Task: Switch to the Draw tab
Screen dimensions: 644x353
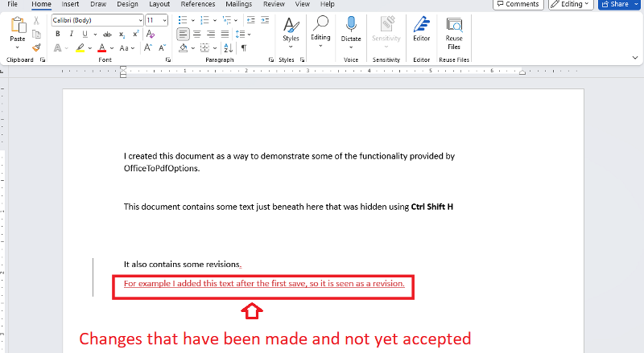Action: [x=98, y=4]
